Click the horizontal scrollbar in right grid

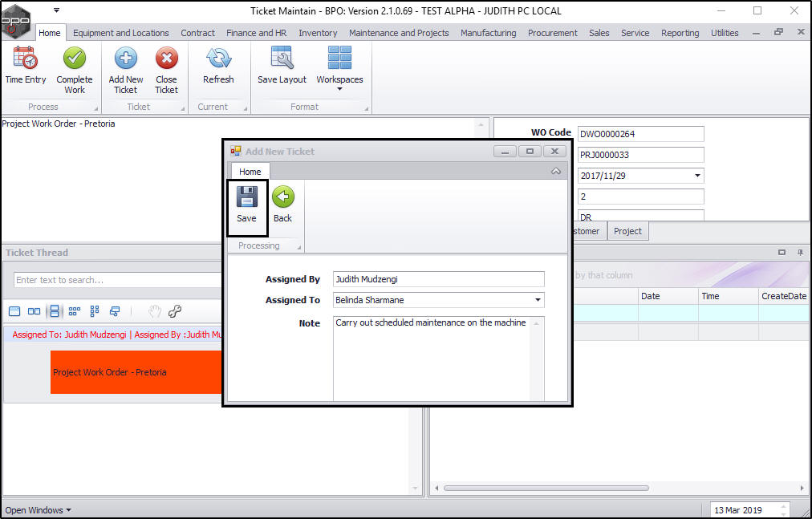point(546,488)
